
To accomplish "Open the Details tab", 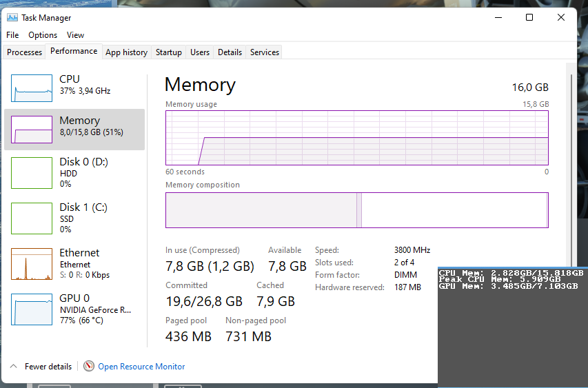I will (x=230, y=52).
